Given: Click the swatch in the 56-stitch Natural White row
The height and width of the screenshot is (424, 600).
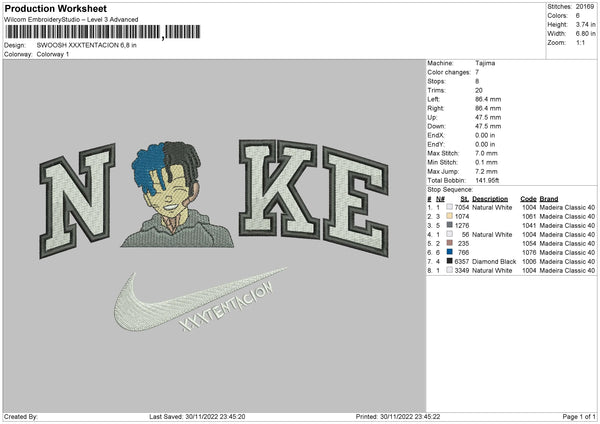Looking at the screenshot, I should 449,234.
